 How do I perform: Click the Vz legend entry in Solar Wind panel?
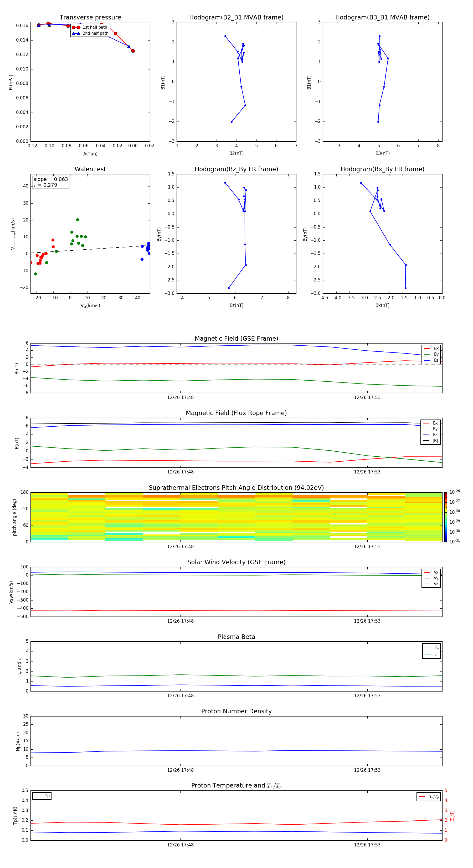pyautogui.click(x=431, y=584)
